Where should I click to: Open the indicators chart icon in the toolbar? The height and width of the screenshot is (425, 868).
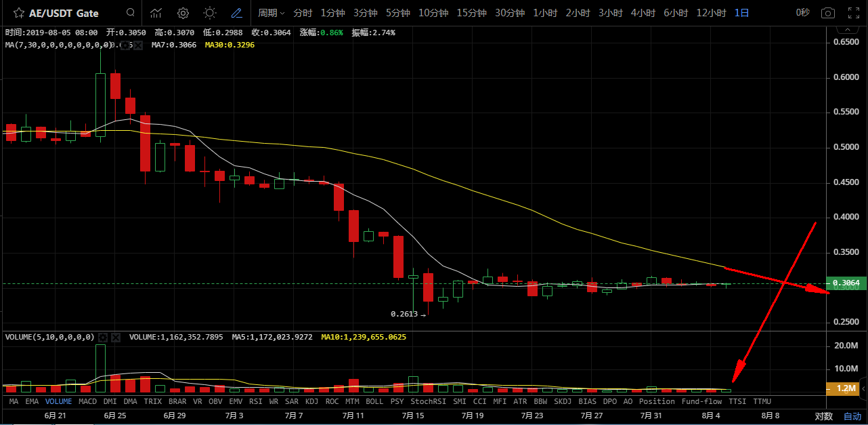[156, 13]
